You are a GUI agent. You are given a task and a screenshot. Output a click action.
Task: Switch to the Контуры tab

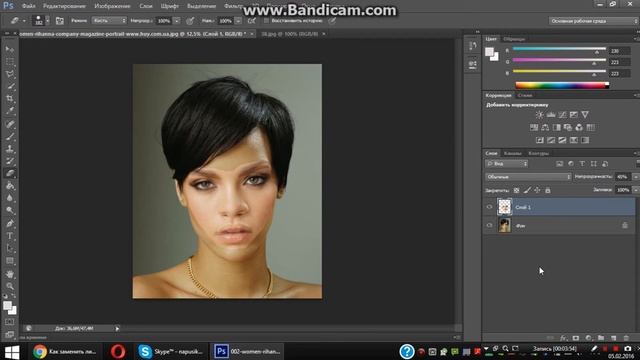(538, 153)
